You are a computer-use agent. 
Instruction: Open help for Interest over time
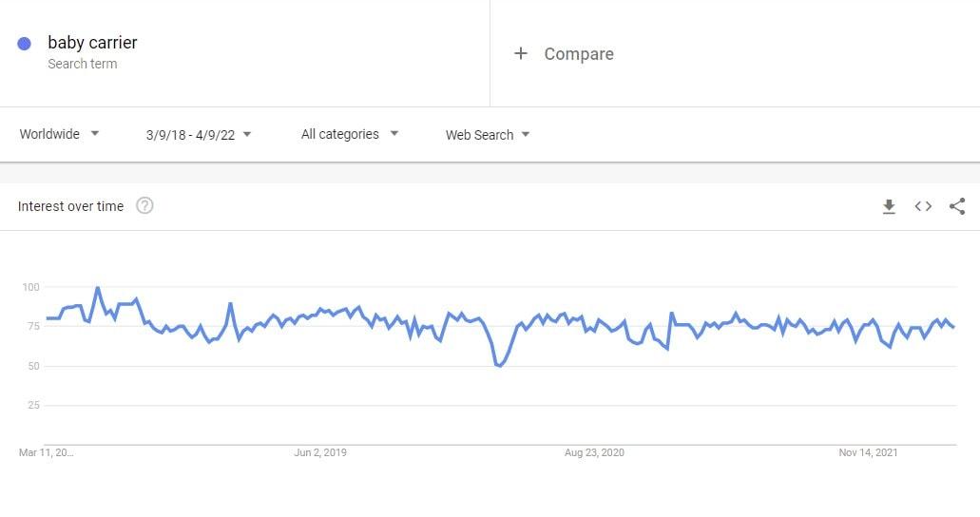[144, 205]
